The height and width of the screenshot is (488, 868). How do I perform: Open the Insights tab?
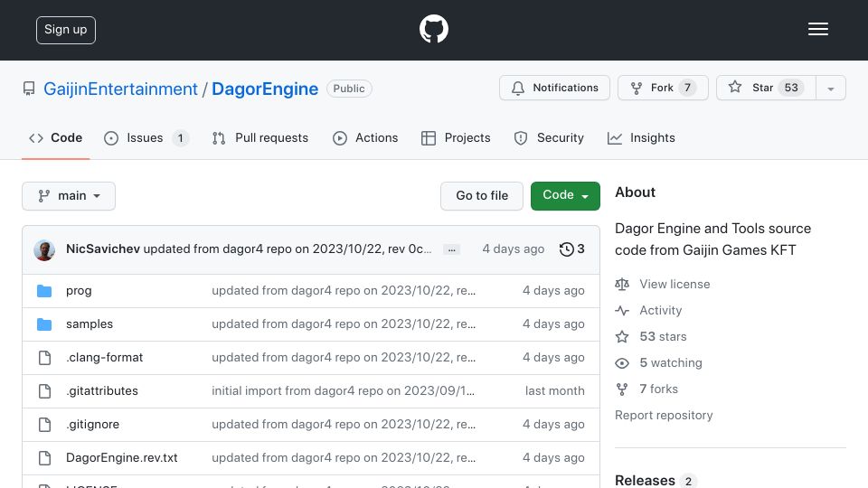(x=641, y=137)
